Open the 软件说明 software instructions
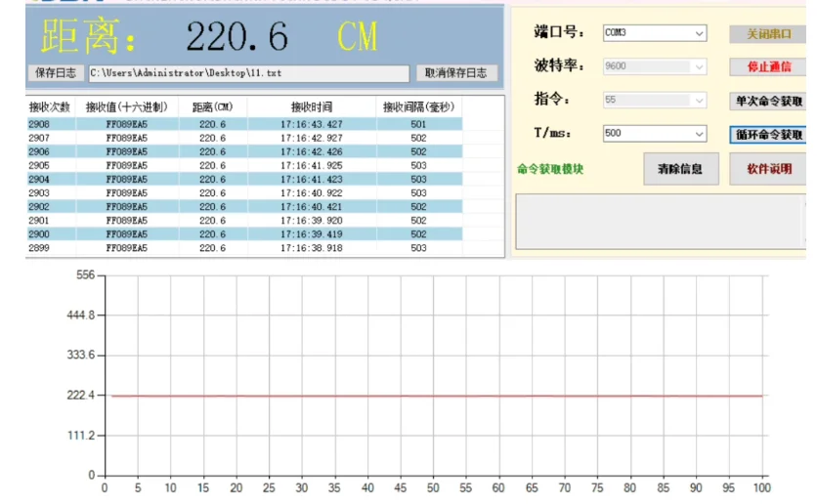 [x=769, y=168]
